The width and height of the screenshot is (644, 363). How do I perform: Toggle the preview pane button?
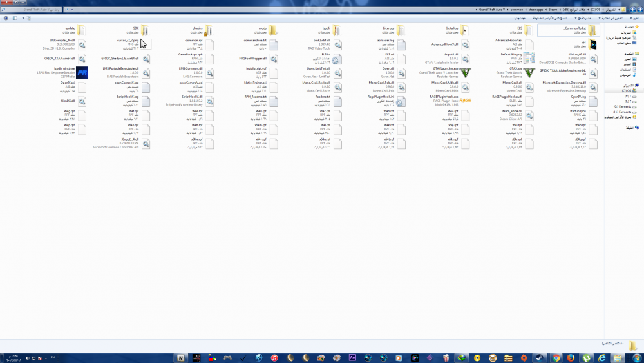15,18
